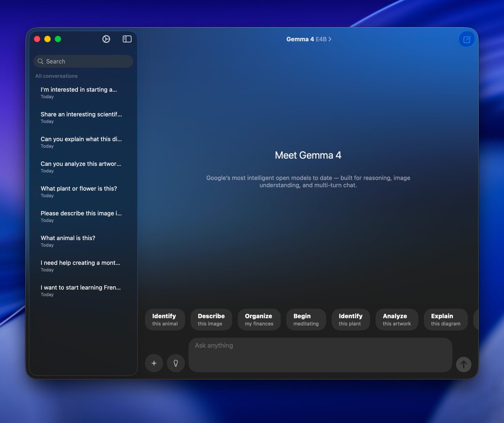Open conversation "Share an interesting scientif..."
Image resolution: width=504 pixels, height=423 pixels.
pyautogui.click(x=83, y=117)
